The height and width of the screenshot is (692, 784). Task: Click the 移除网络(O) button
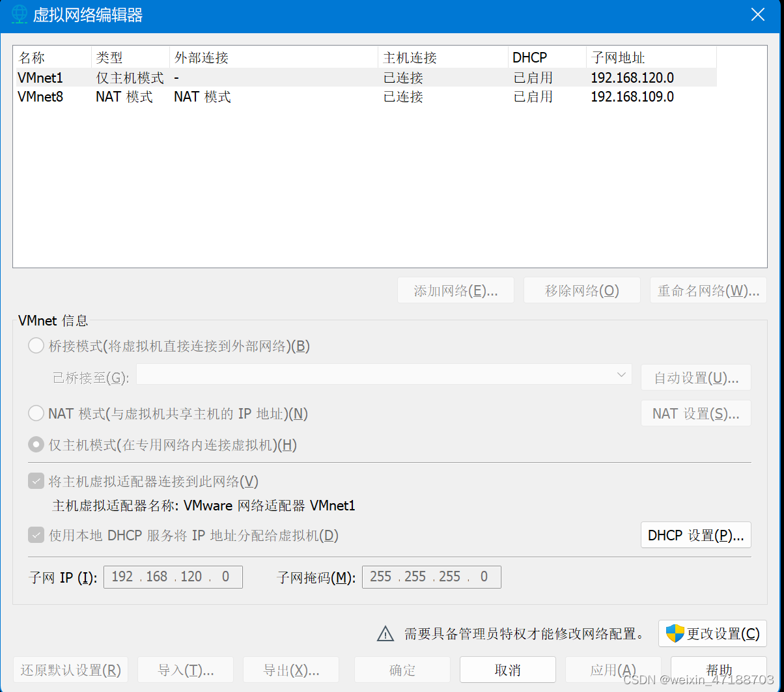(582, 290)
